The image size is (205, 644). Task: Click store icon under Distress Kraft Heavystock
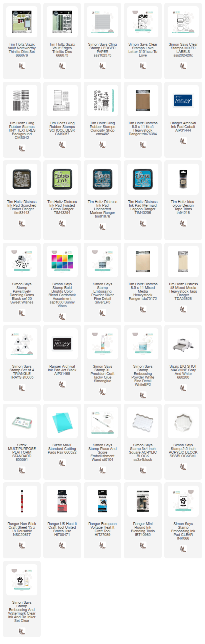point(143,144)
